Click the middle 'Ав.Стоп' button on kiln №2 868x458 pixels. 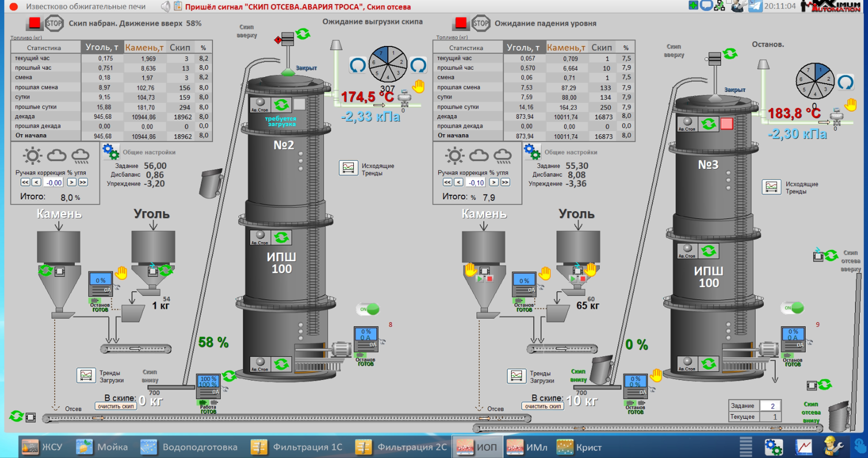click(x=260, y=238)
